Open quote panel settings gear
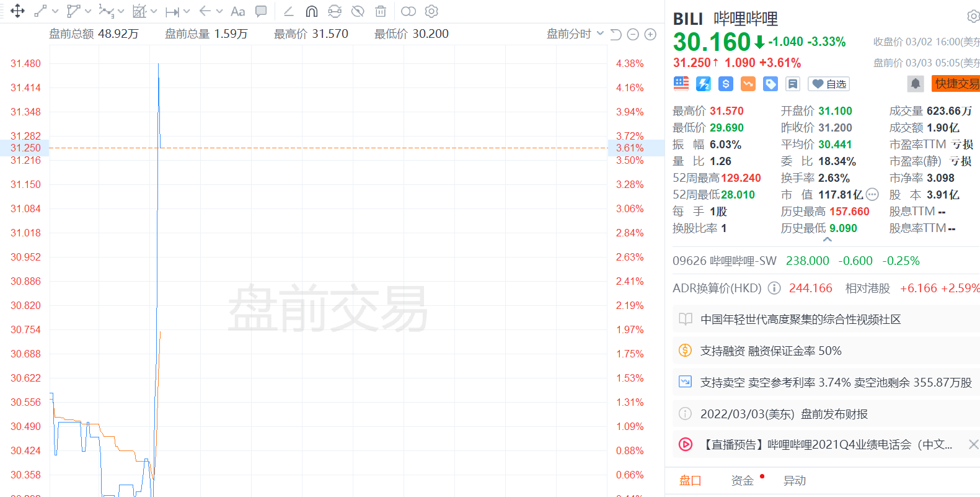 click(973, 17)
